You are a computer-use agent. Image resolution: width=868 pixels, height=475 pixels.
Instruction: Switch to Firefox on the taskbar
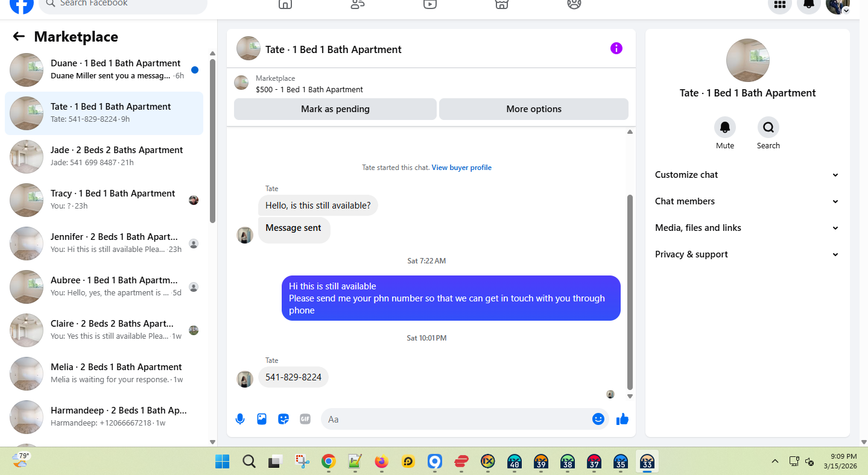click(x=381, y=462)
